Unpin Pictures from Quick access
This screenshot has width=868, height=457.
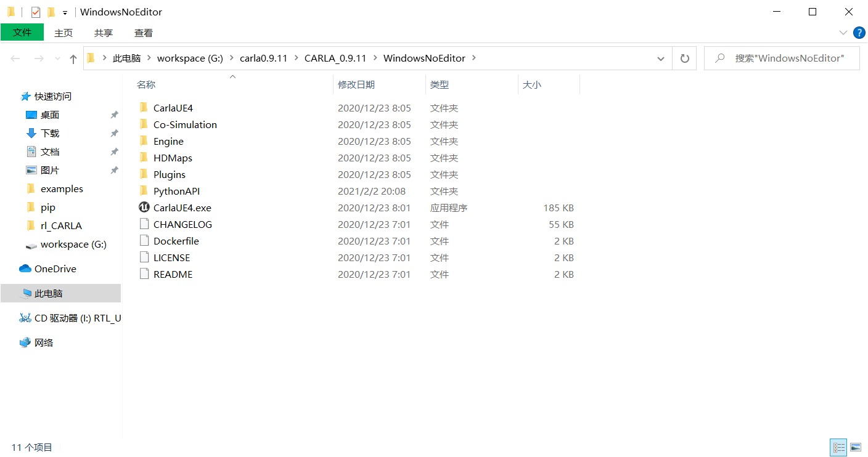114,171
